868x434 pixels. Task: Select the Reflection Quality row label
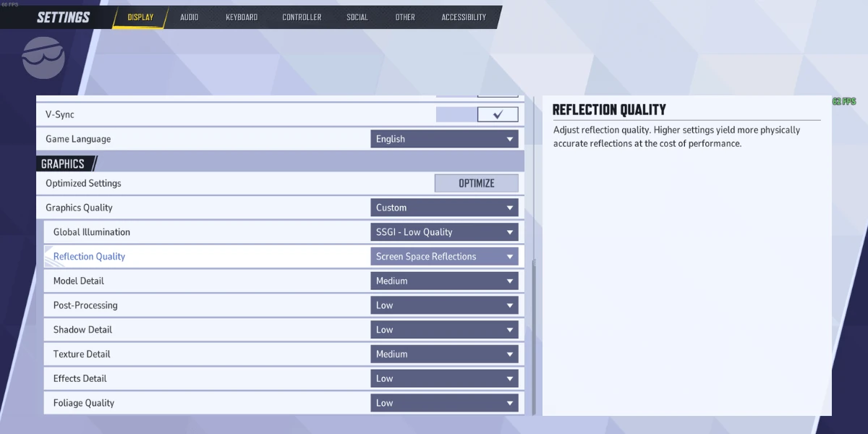(x=89, y=257)
